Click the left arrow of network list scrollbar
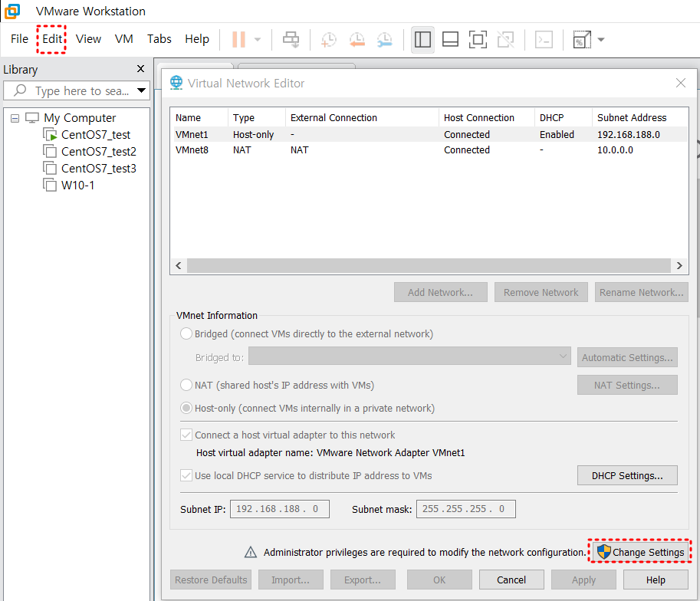The image size is (700, 601). click(179, 266)
